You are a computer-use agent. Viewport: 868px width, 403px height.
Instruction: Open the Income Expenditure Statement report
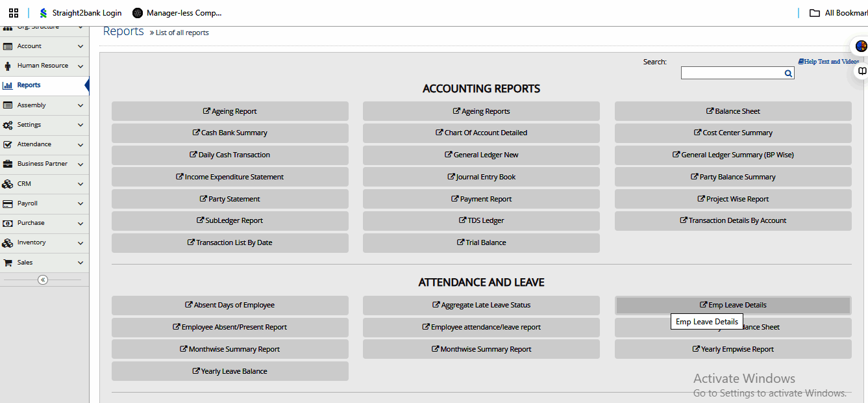tap(230, 177)
